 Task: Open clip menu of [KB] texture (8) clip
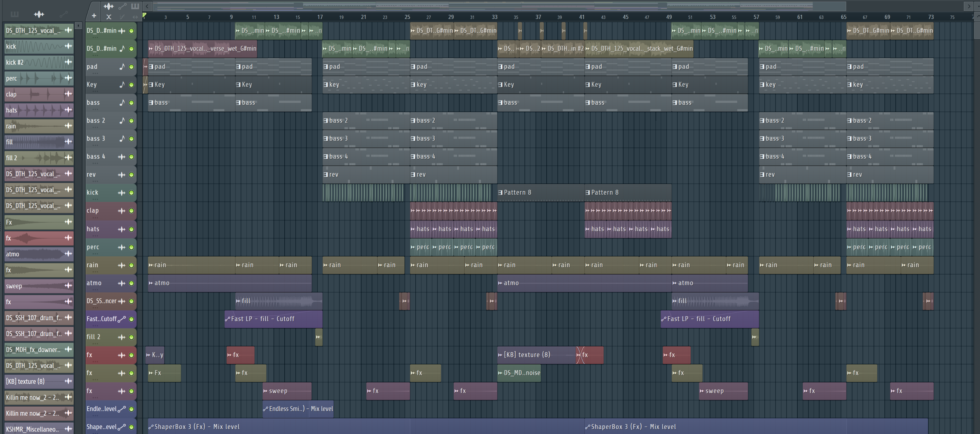(500, 355)
